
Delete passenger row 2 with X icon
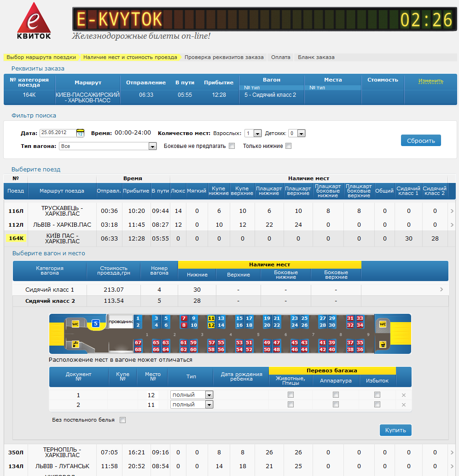tap(404, 405)
